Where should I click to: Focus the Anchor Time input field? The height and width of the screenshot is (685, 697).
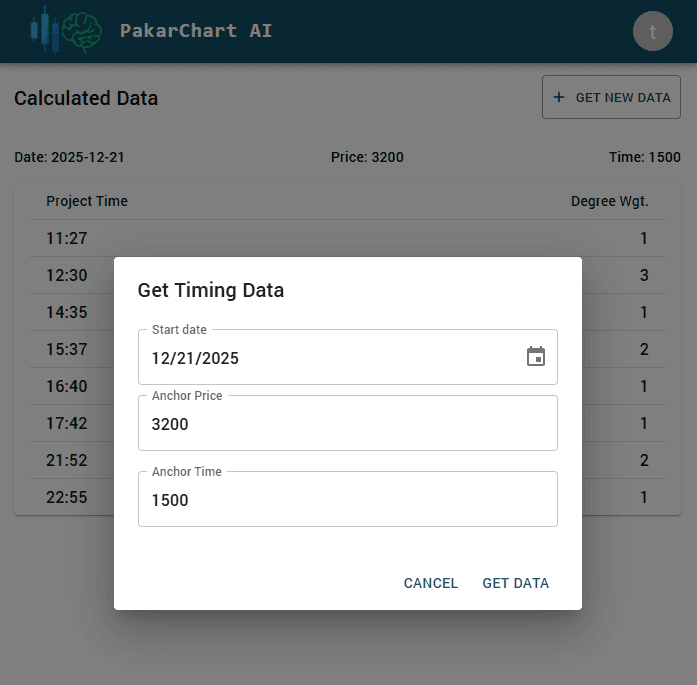(x=347, y=500)
